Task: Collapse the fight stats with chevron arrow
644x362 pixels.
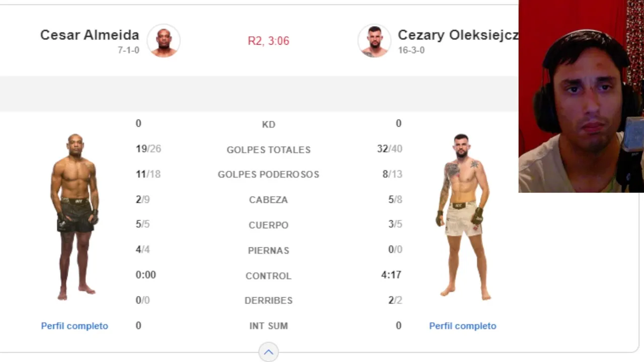Action: point(268,352)
